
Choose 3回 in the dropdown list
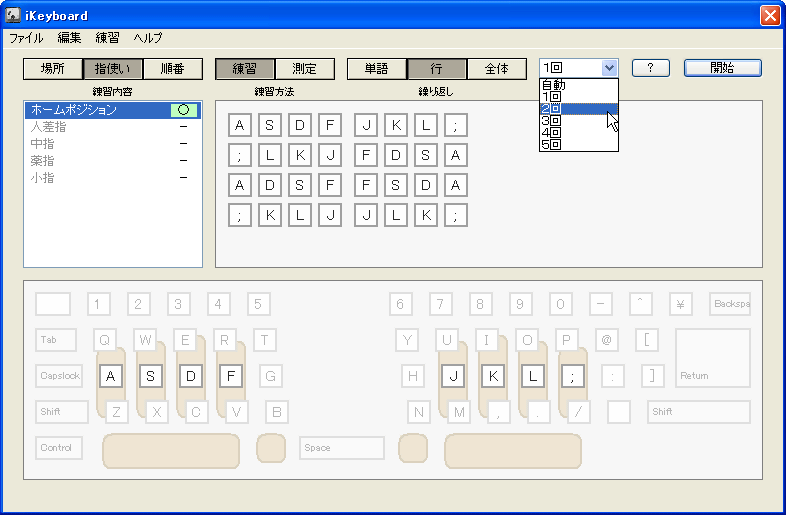578,121
